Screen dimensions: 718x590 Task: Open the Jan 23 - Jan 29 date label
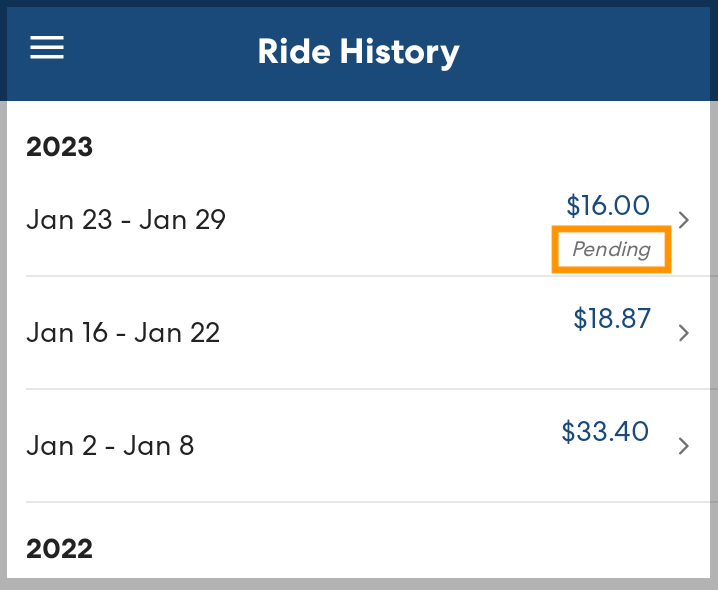point(126,219)
